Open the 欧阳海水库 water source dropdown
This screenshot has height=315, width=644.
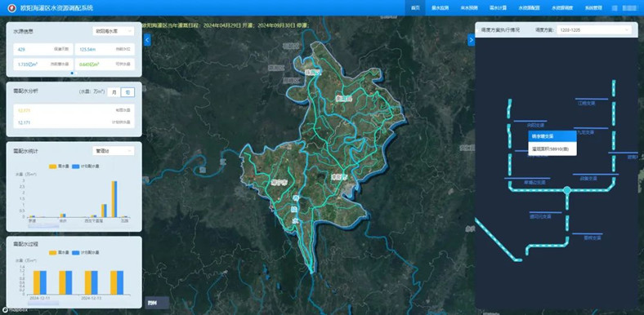[x=113, y=31]
